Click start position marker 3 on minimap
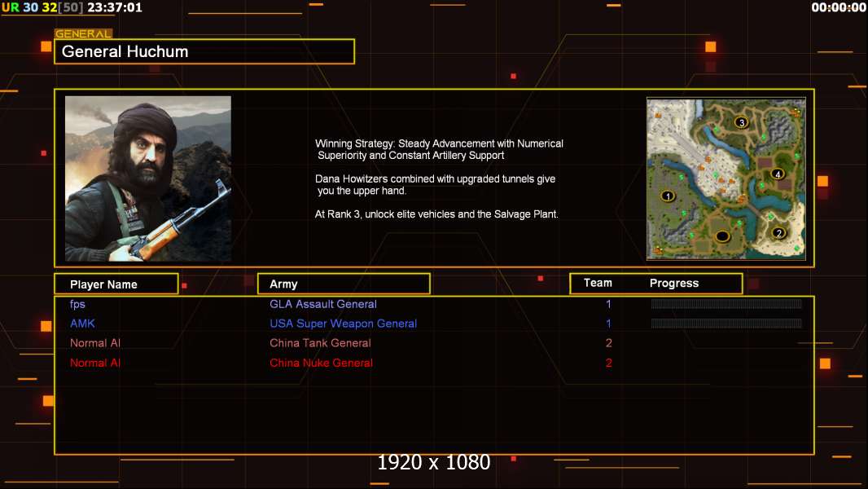This screenshot has height=489, width=868. [x=741, y=122]
